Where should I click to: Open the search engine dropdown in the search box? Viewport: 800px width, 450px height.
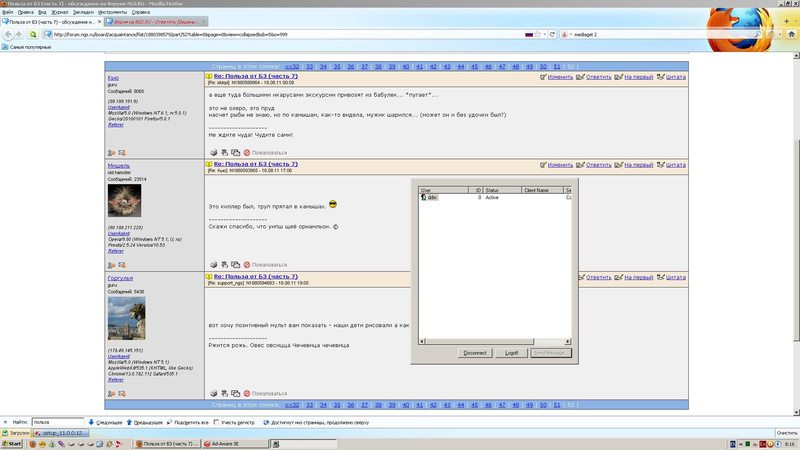coord(566,34)
